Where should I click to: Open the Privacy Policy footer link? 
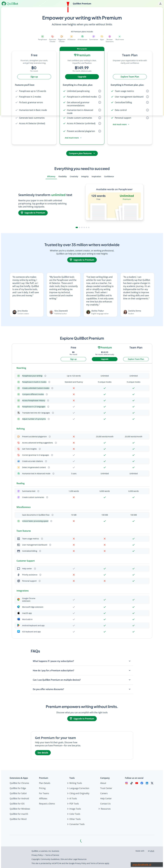[x=37, y=855]
